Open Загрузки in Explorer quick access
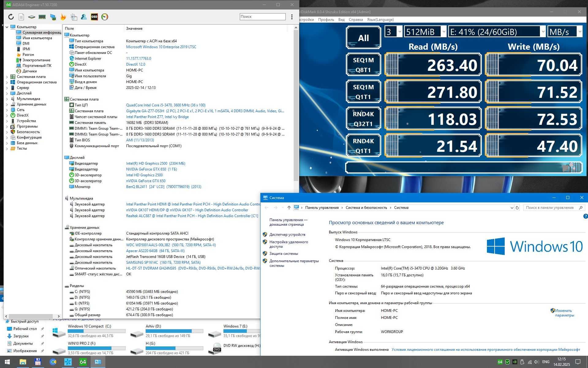Image resolution: width=588 pixels, height=368 pixels. [21, 336]
